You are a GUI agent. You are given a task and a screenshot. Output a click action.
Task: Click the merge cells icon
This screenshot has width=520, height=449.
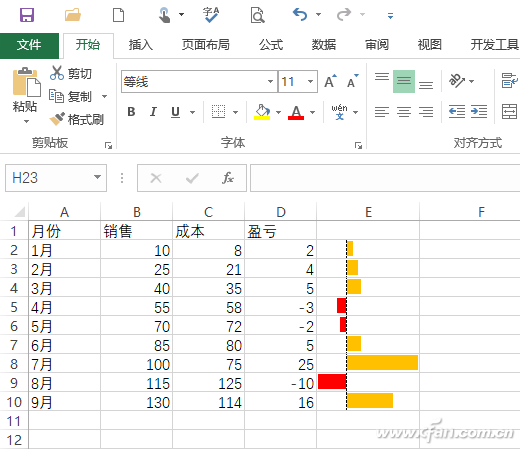point(510,111)
